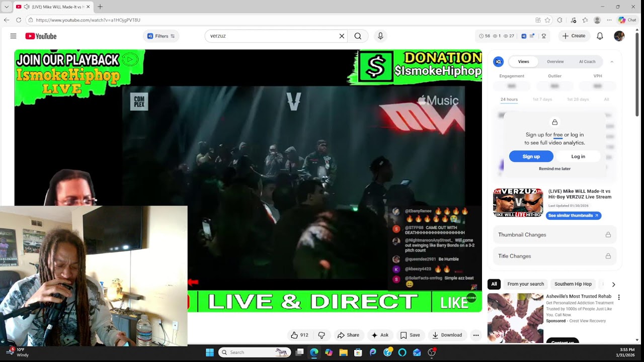This screenshot has height=362, width=644.
Task: Like the video with 912 likes
Action: (x=299, y=335)
